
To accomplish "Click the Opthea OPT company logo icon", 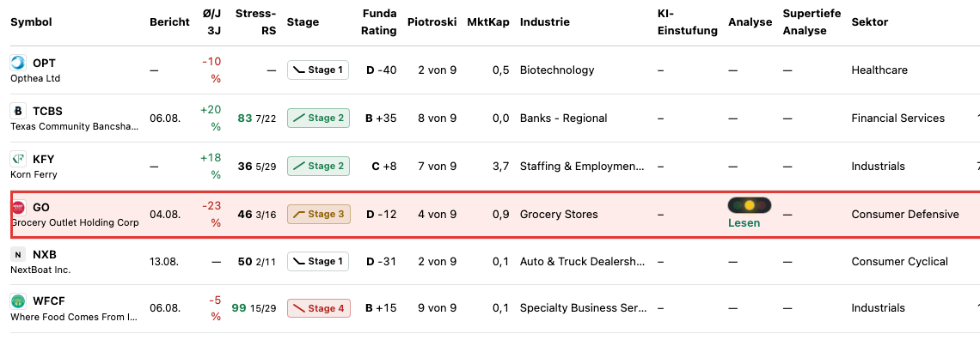I will click(x=18, y=63).
